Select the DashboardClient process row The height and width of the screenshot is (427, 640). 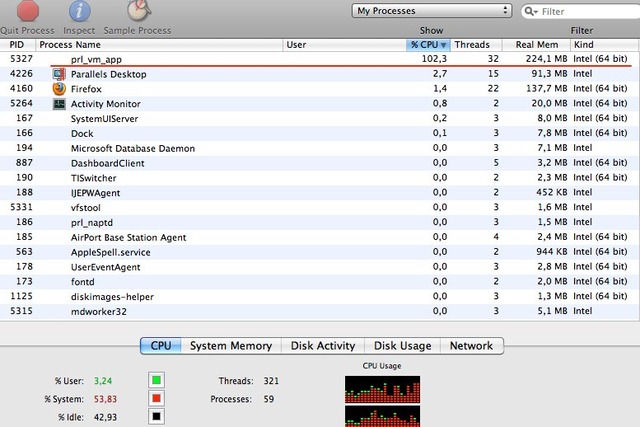[320, 163]
